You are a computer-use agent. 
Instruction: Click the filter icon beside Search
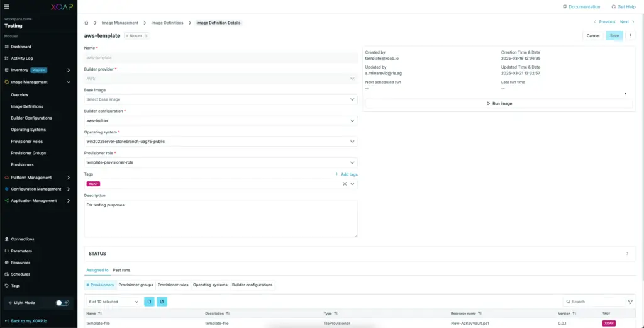[631, 302]
